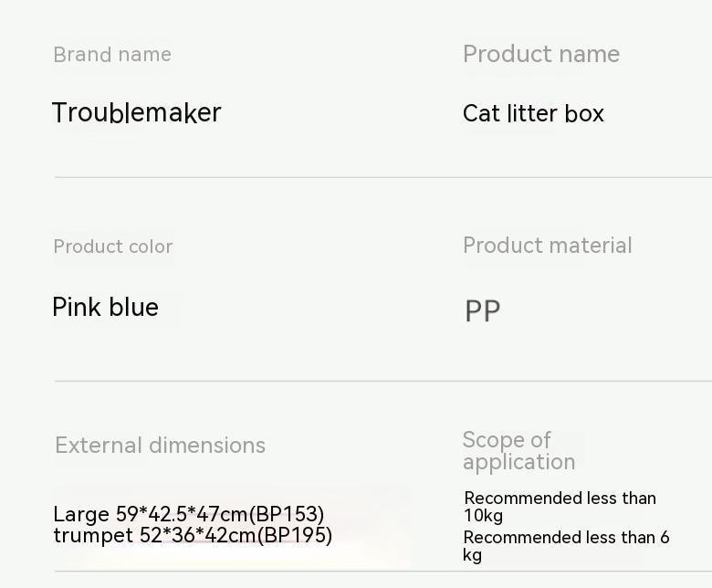Click the BP195 model code
Image resolution: width=712 pixels, height=588 pixels.
[x=295, y=536]
